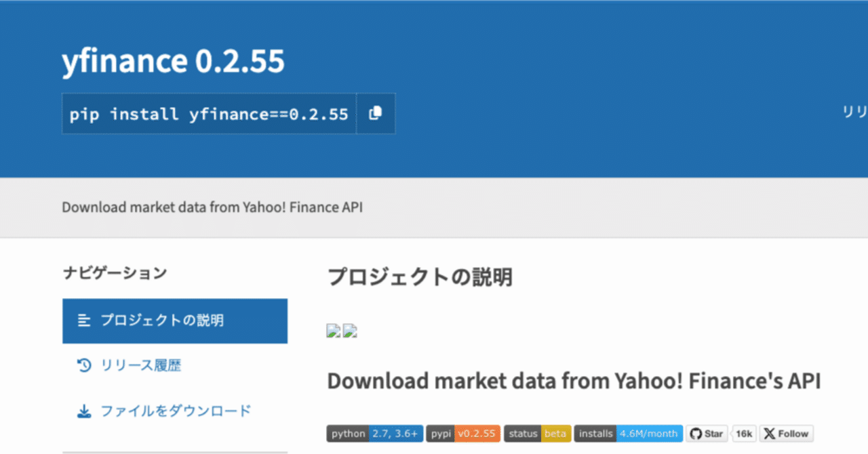This screenshot has width=868, height=454.
Task: Click the GitHub octocat icon on Star button
Action: pos(695,433)
